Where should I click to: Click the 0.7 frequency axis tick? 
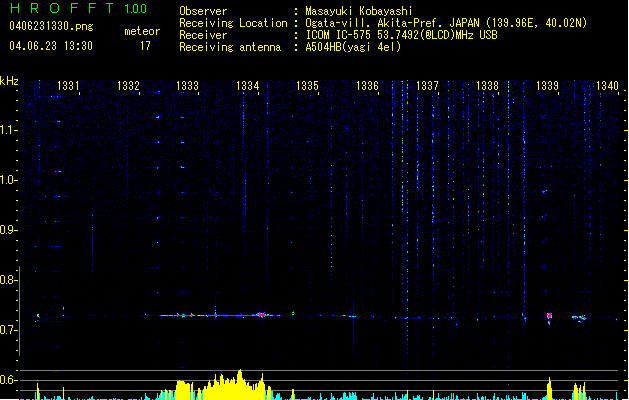click(x=9, y=330)
